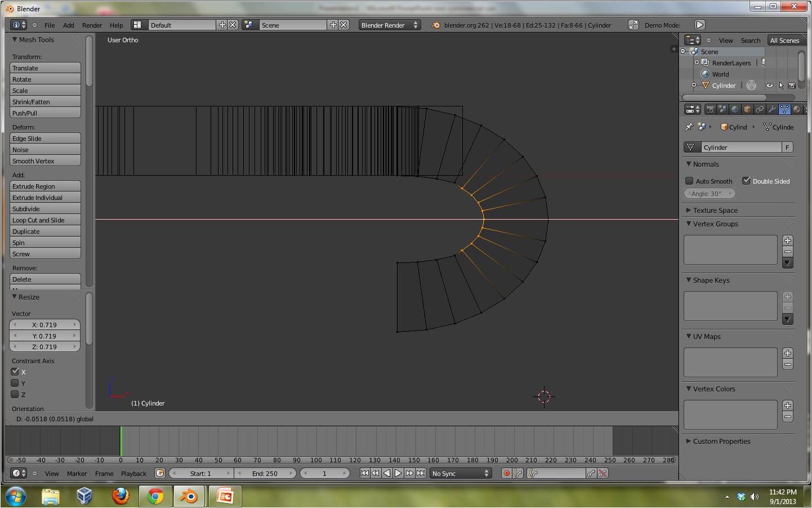Open the File menu

coord(50,25)
